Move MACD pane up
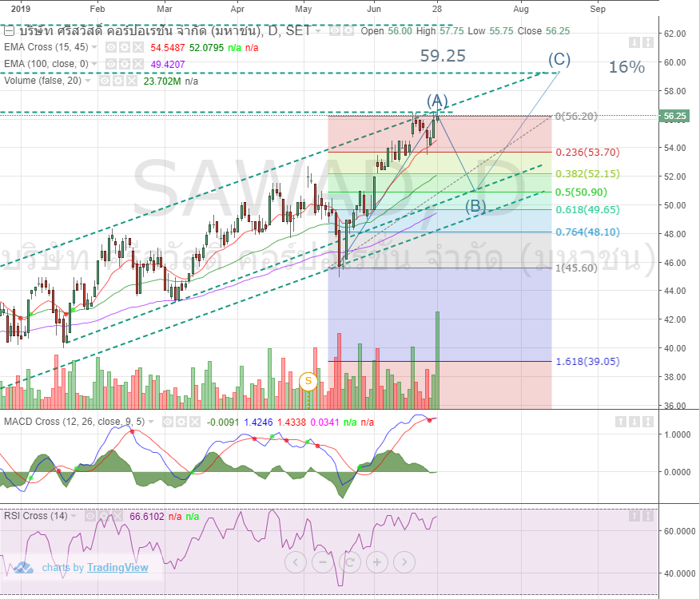Image resolution: width=700 pixels, height=599 pixels. pos(621,422)
